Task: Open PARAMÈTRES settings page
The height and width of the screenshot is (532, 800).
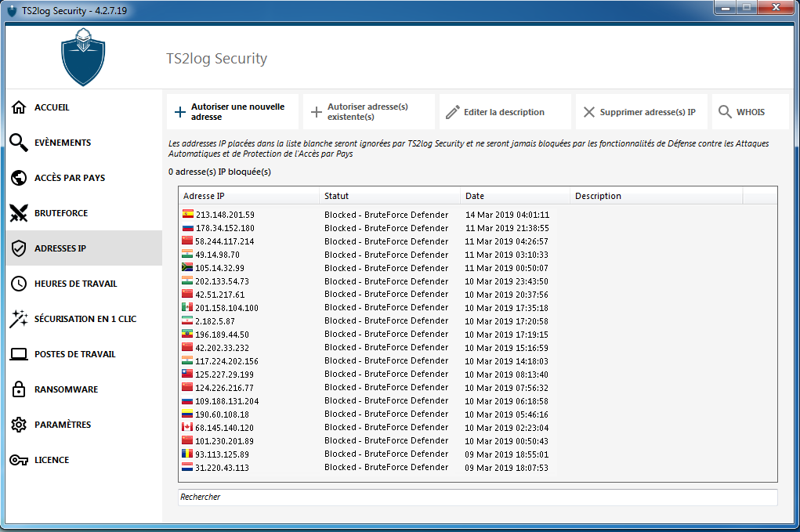Action: (x=84, y=425)
